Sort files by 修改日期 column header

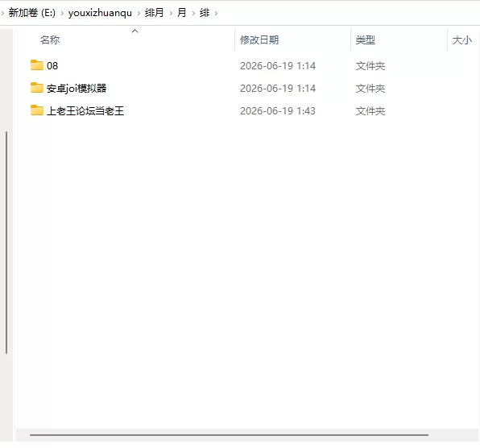click(259, 39)
